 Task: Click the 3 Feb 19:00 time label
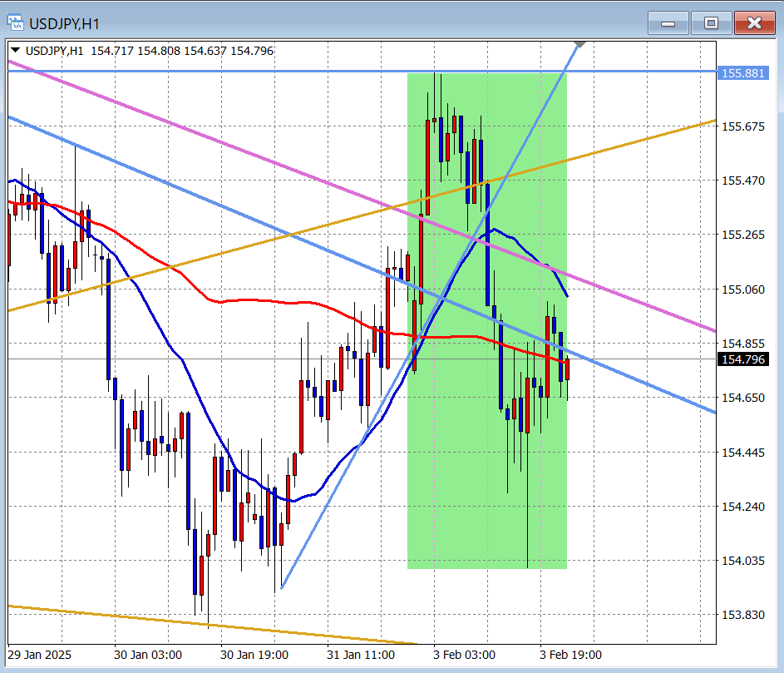click(570, 655)
